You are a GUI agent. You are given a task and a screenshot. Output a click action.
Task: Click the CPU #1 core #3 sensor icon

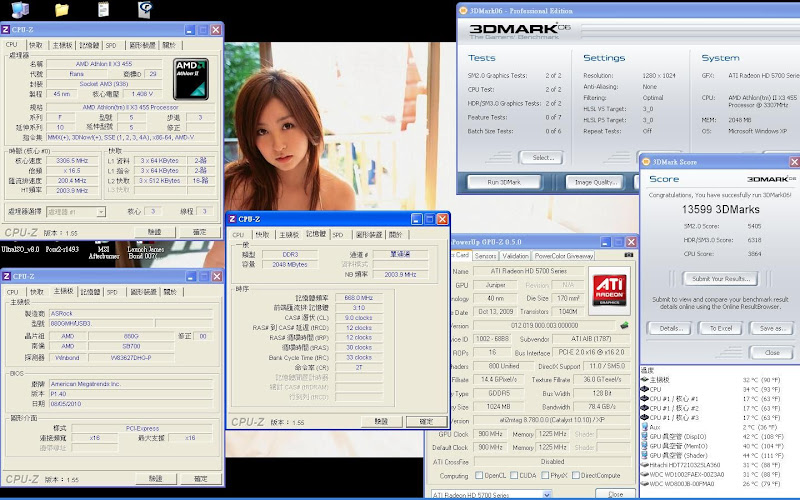644,417
